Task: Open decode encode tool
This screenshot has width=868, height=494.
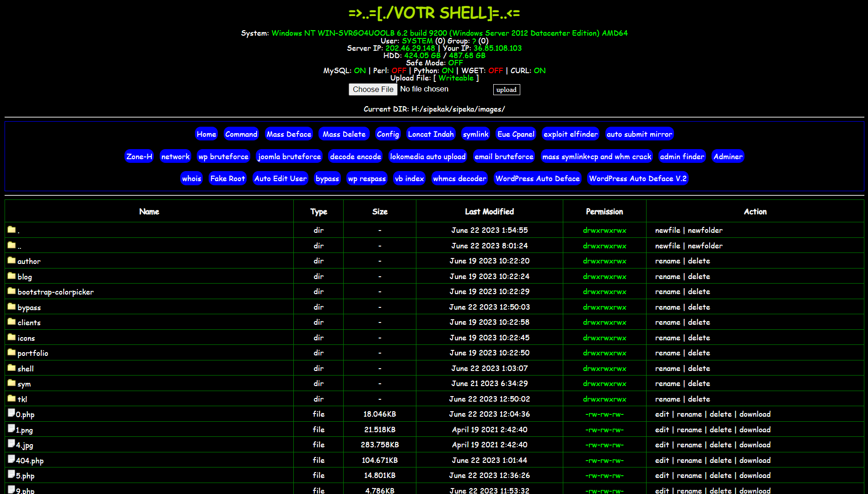Action: coord(356,156)
